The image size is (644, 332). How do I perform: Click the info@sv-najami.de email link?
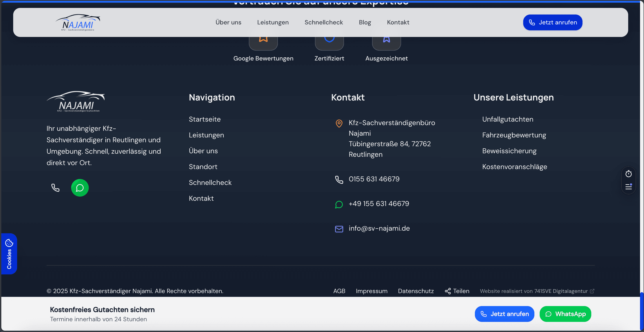[379, 228]
